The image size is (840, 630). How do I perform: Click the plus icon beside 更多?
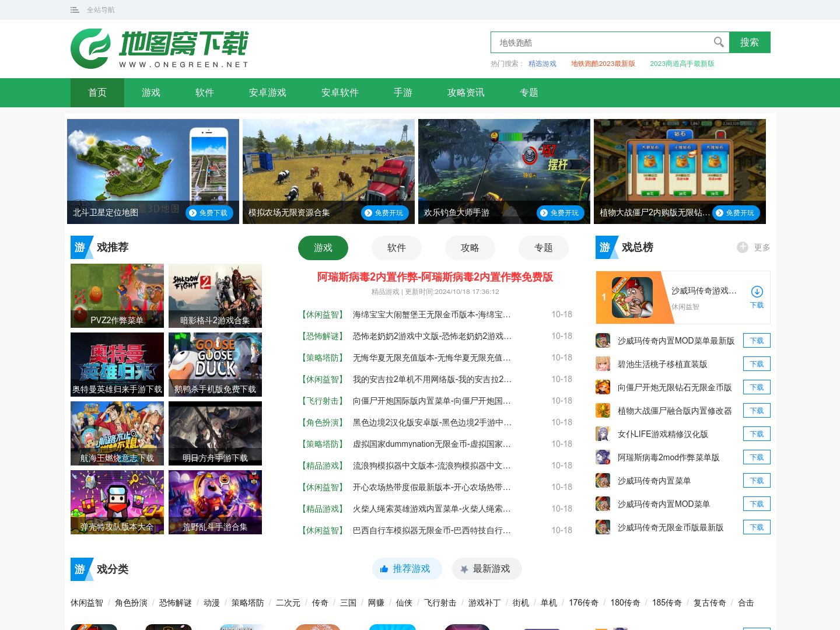point(742,247)
